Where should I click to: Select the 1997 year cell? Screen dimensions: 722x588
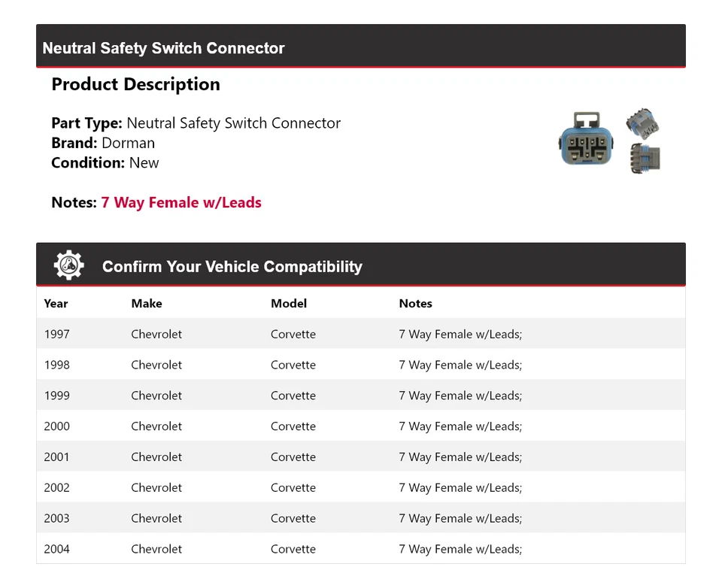coord(56,335)
